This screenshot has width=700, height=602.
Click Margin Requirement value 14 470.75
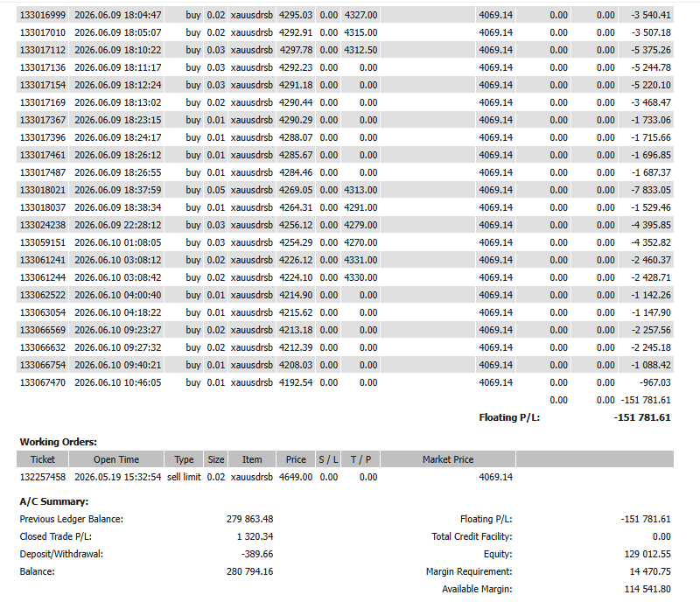pos(650,571)
